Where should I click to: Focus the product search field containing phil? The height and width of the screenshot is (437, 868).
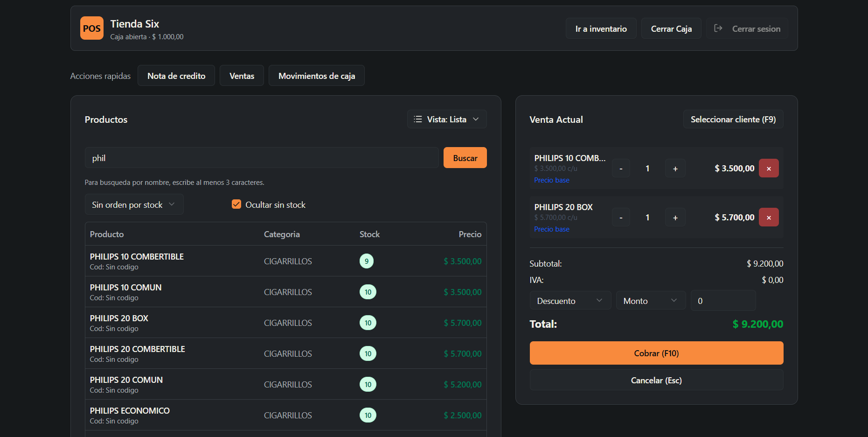[x=262, y=158]
